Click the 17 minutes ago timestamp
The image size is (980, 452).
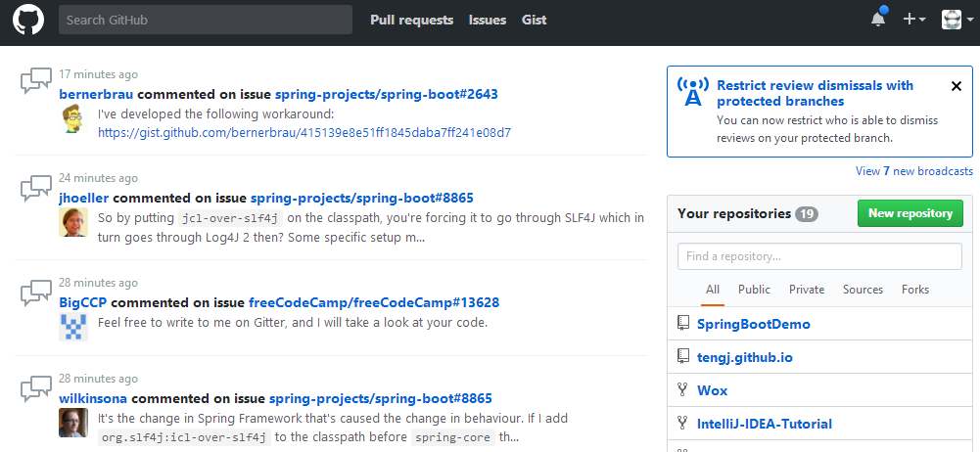click(x=98, y=74)
